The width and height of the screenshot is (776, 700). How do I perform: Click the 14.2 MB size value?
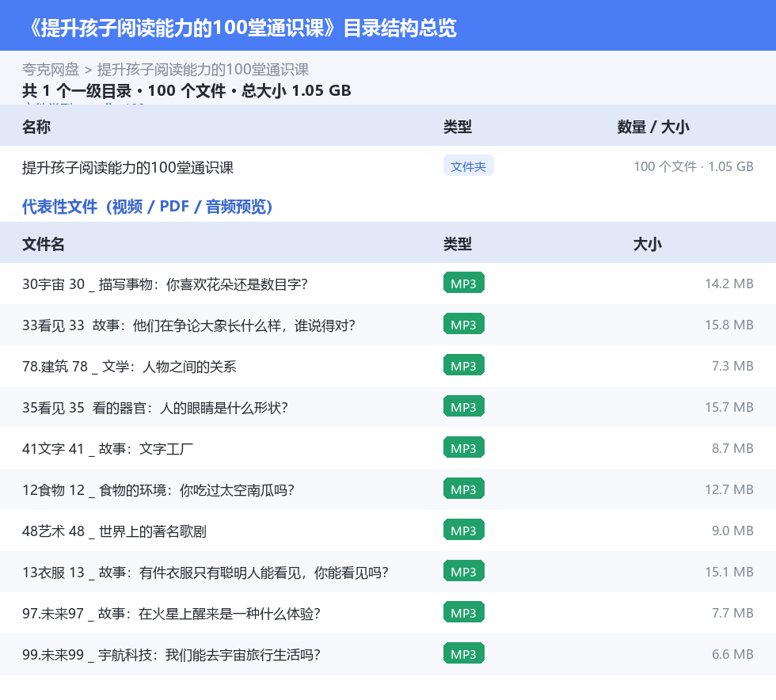click(729, 283)
